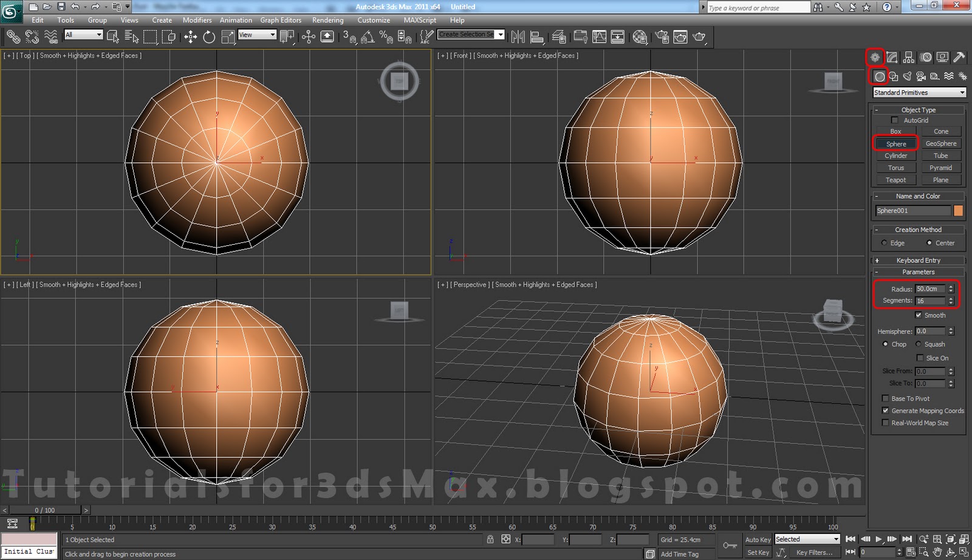Click the Zoom Extents All viewport icon
This screenshot has height=560, width=972.
click(x=964, y=539)
